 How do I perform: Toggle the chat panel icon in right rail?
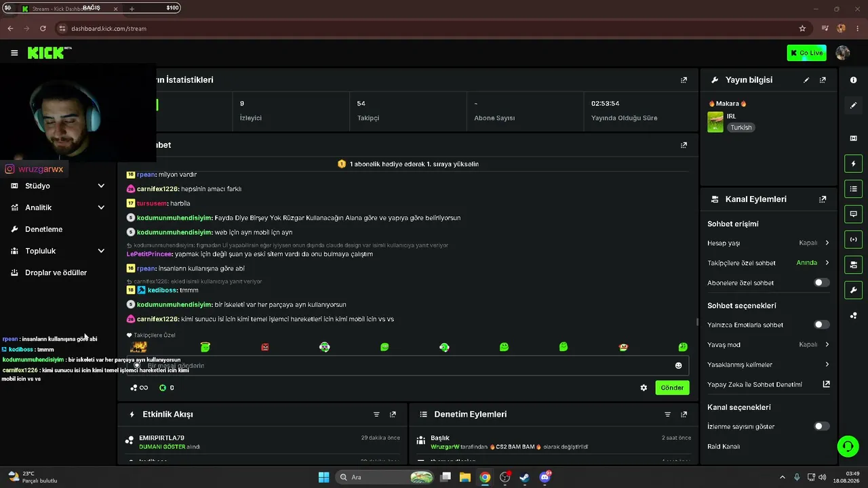[853, 214]
